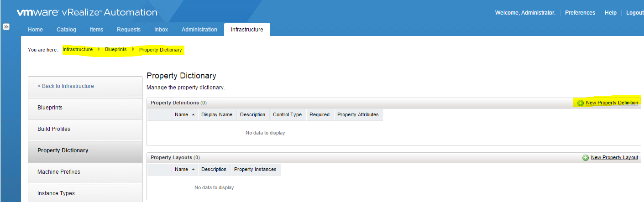Click the Required column header
The width and height of the screenshot is (644, 202).
point(319,114)
